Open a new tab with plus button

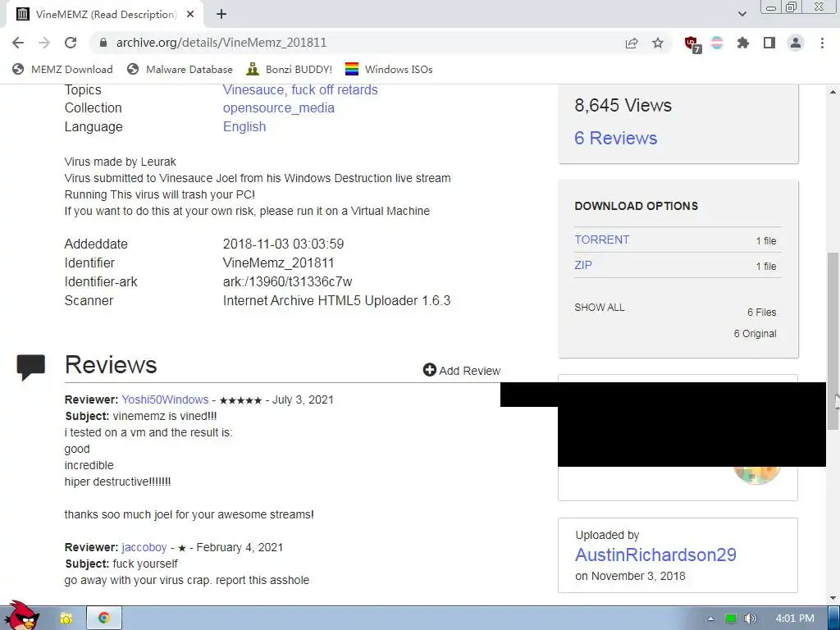tap(221, 15)
